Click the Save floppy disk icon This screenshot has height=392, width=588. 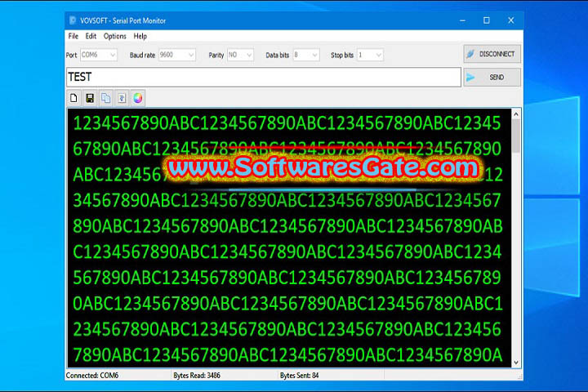(x=90, y=98)
